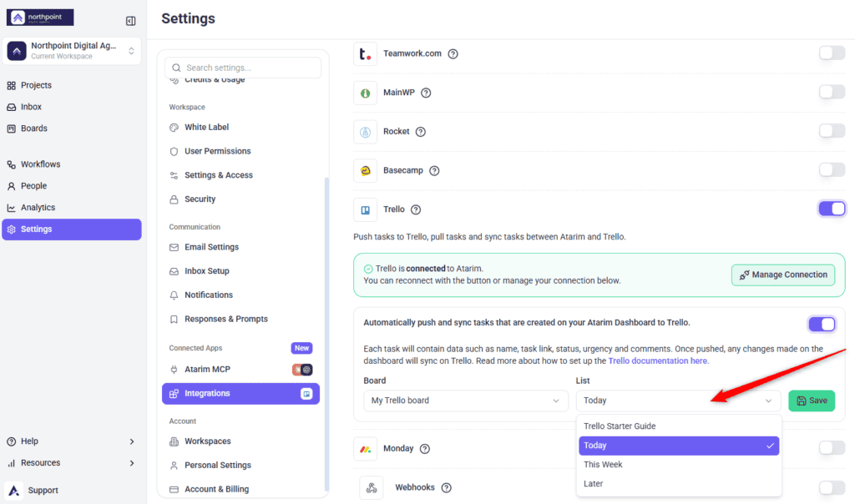Open help icon next to Rocket
The width and height of the screenshot is (855, 504).
421,132
